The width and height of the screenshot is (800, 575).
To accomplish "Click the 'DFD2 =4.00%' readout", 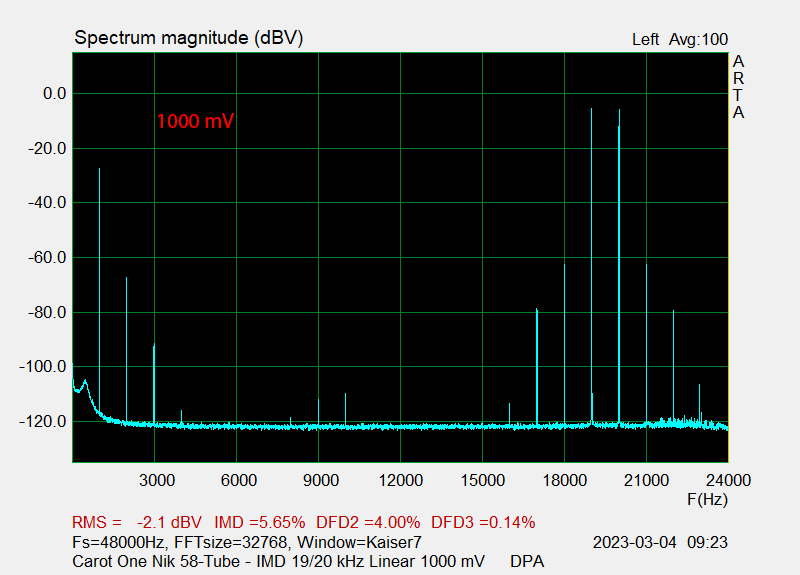I will pos(368,522).
